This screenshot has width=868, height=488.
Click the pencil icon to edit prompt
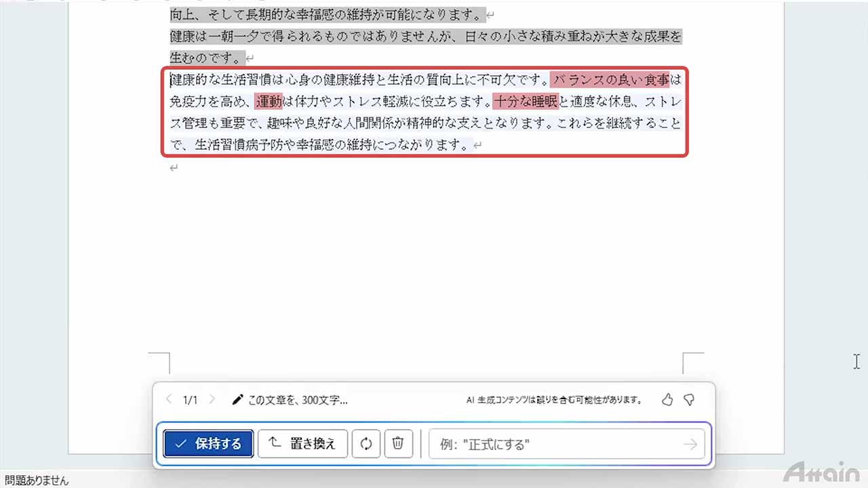click(x=237, y=400)
